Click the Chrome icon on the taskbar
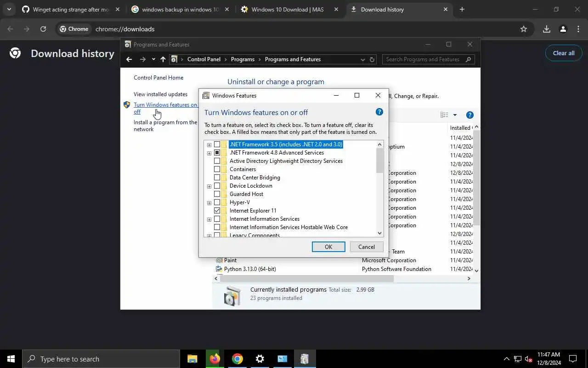This screenshot has width=588, height=368. [x=237, y=359]
